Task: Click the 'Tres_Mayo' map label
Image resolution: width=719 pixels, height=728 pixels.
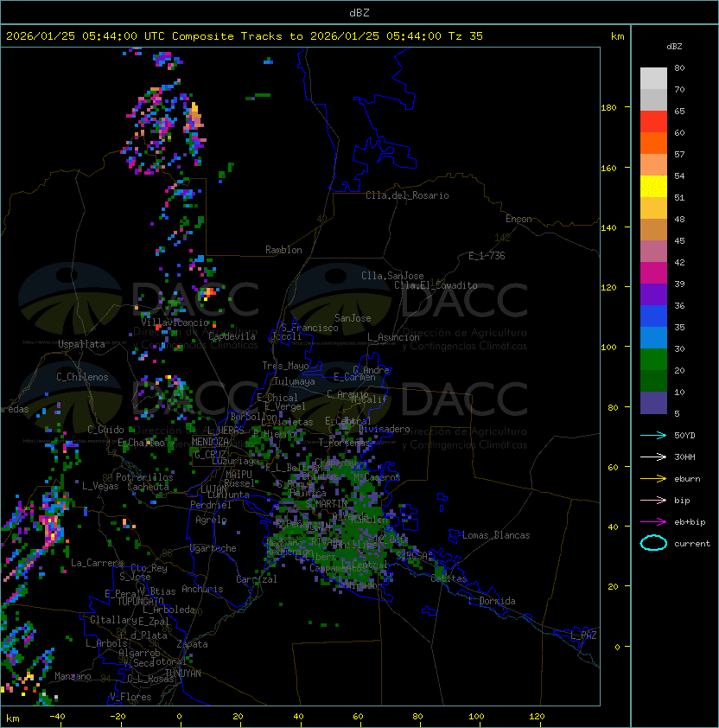Action: tap(285, 366)
